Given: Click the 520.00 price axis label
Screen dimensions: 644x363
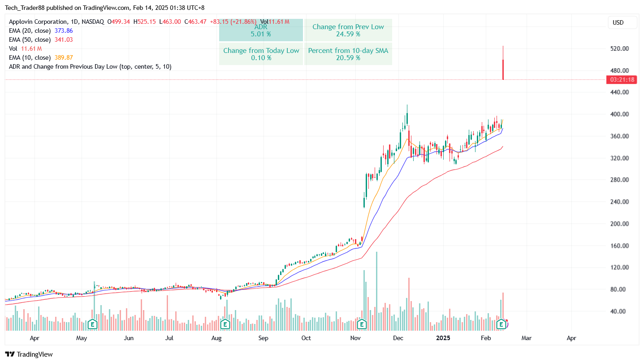Looking at the screenshot, I should click(x=619, y=48).
